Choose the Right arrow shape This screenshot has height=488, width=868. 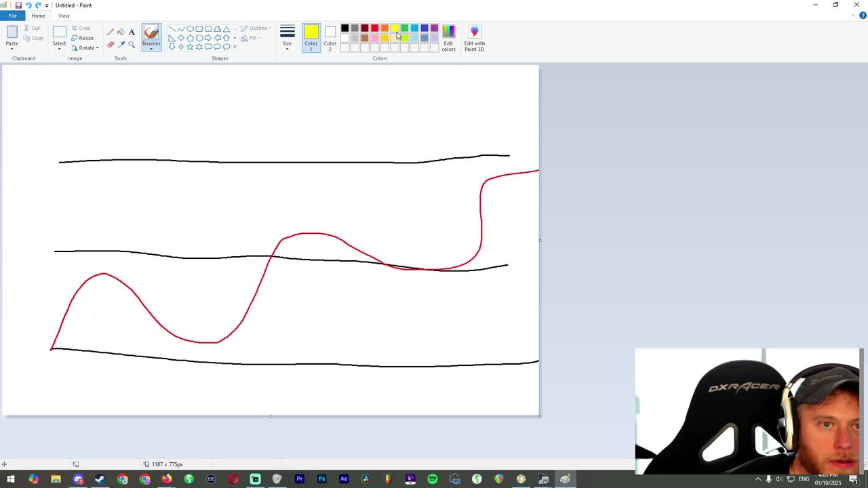click(208, 38)
